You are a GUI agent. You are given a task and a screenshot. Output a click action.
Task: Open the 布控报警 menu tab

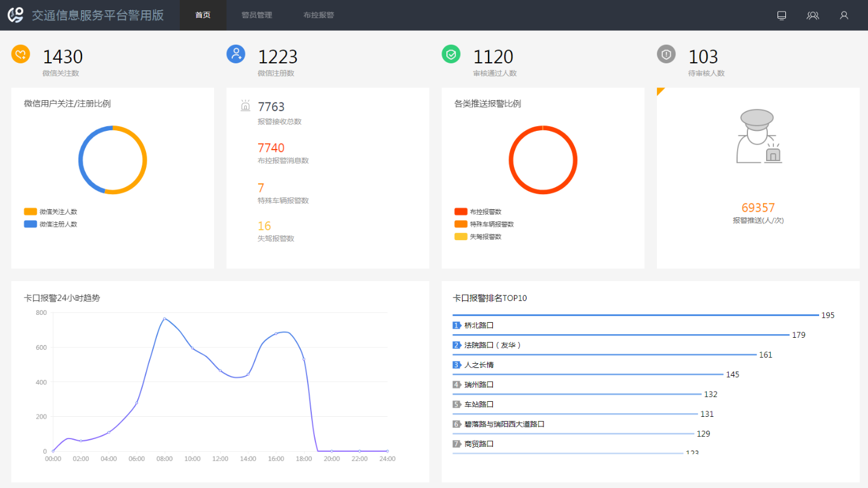point(318,15)
